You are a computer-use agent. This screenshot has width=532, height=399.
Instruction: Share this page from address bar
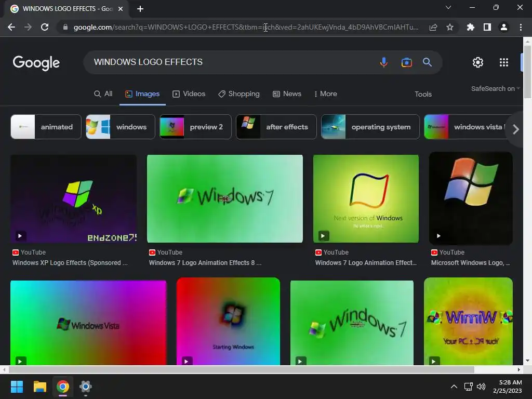pyautogui.click(x=433, y=27)
